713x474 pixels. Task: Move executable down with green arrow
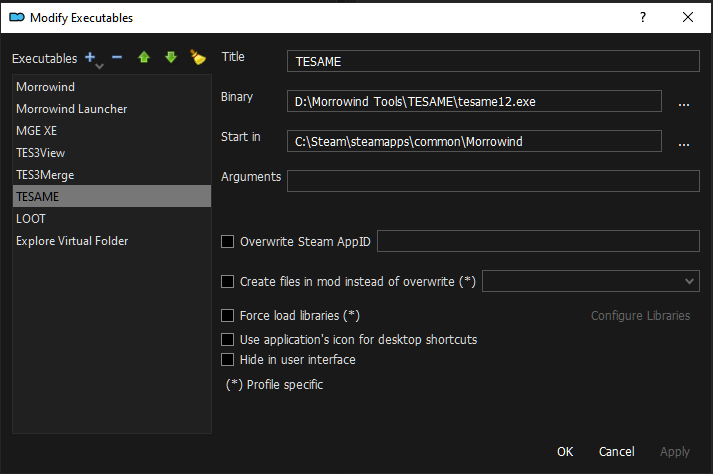tap(171, 58)
